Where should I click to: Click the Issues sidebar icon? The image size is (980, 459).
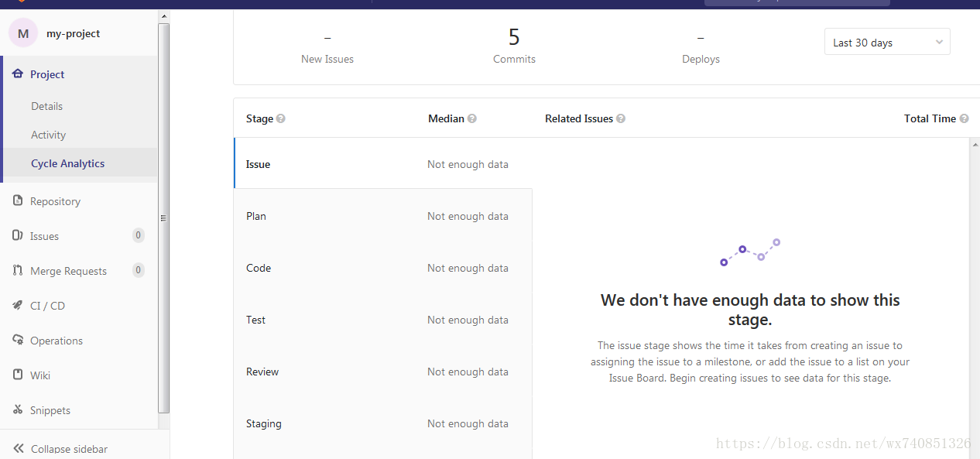(18, 235)
